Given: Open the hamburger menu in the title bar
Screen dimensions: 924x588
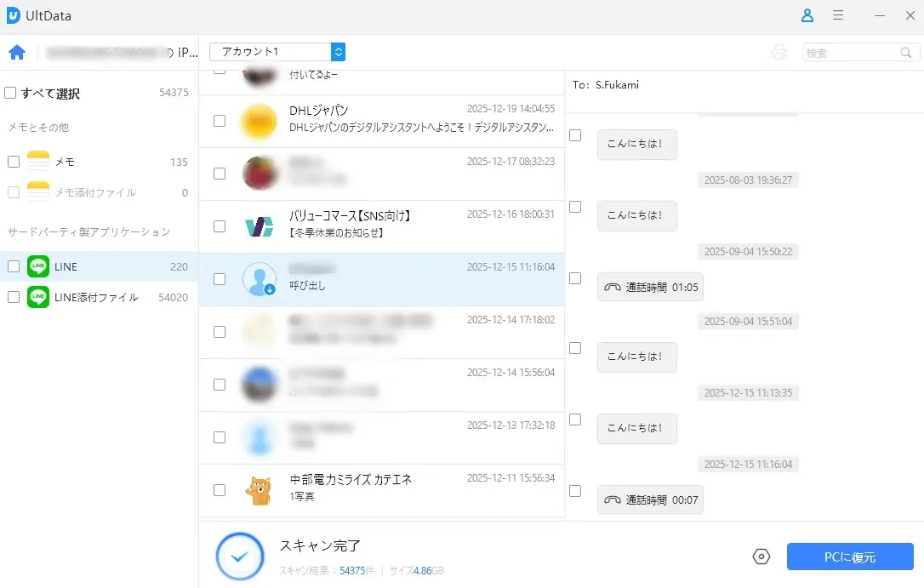Looking at the screenshot, I should [x=838, y=15].
